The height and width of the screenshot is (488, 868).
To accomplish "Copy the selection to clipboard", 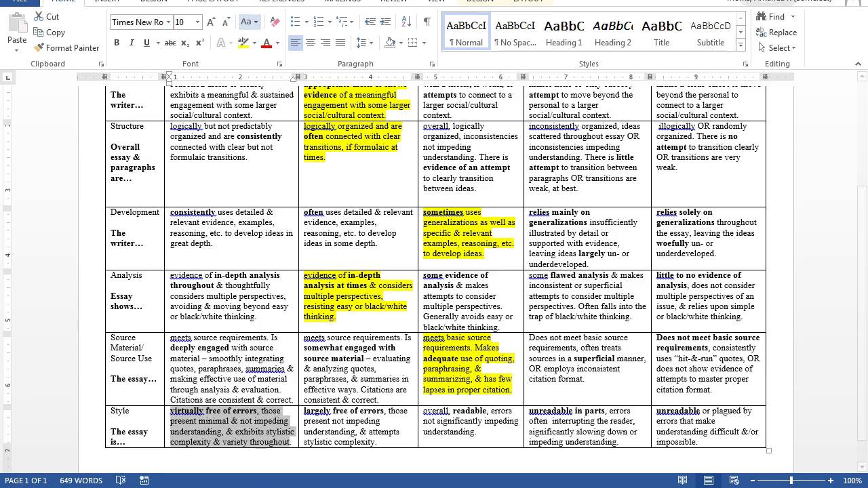I will coord(49,32).
